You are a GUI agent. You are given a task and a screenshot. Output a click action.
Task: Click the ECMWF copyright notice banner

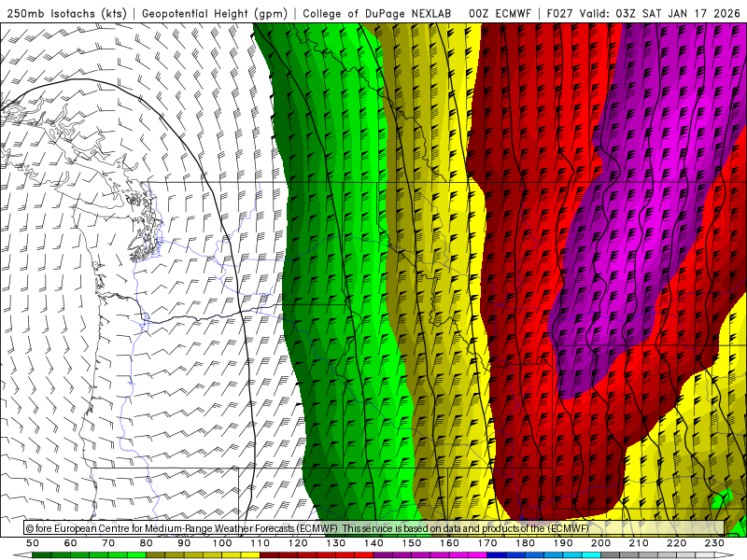374,527
